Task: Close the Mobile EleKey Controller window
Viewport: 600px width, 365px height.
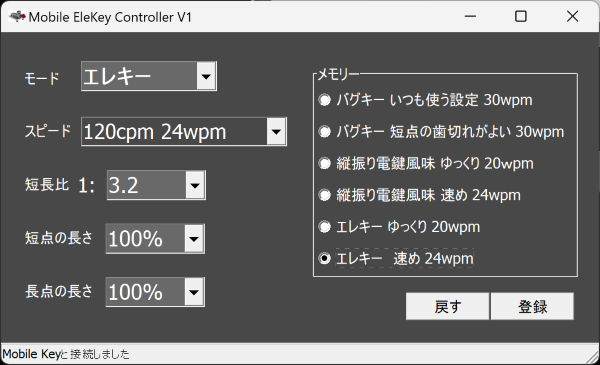Action: (x=572, y=16)
